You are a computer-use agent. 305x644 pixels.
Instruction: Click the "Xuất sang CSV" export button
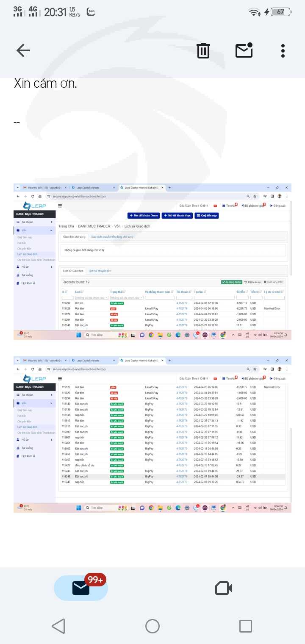point(274,282)
